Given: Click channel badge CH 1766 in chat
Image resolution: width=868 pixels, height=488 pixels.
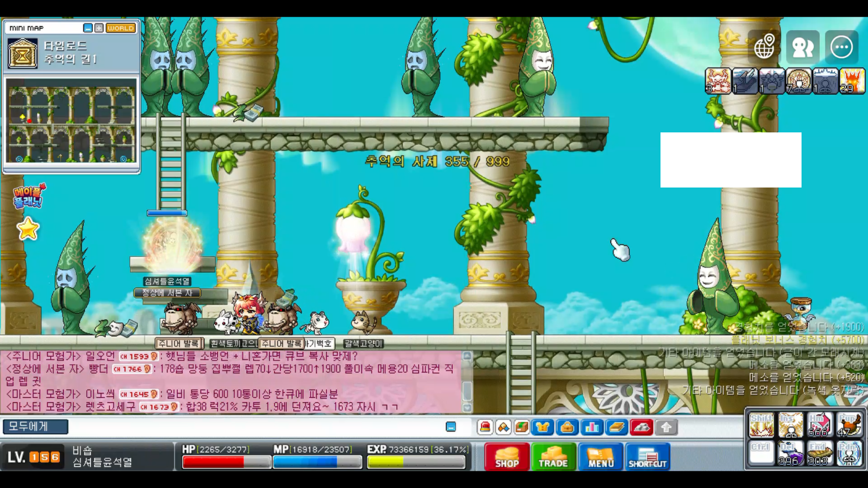Looking at the screenshot, I should tap(132, 369).
